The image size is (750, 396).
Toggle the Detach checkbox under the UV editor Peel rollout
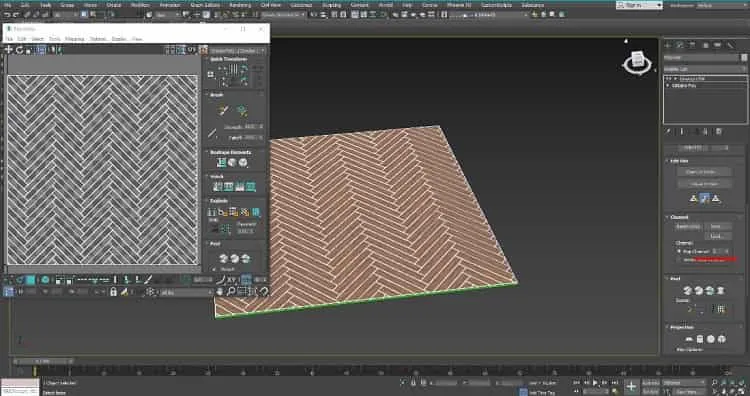pos(215,269)
